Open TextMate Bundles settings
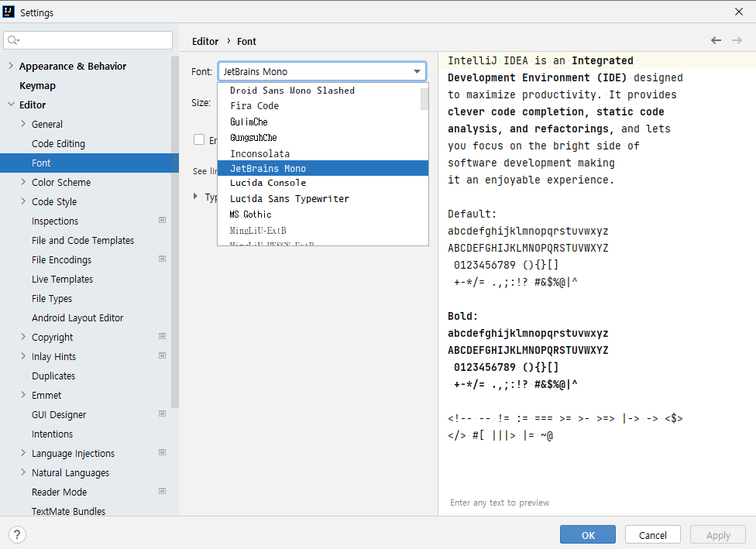 point(68,511)
